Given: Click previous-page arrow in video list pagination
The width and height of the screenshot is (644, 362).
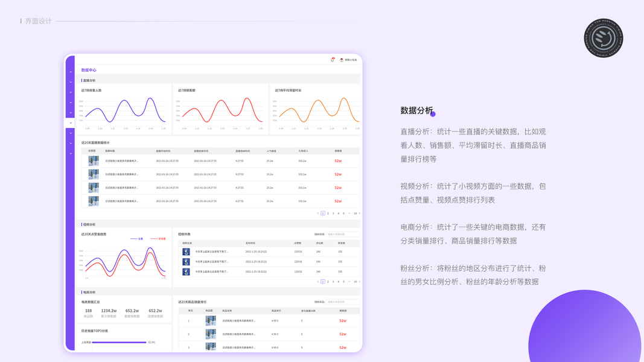Looking at the screenshot, I should click(318, 282).
